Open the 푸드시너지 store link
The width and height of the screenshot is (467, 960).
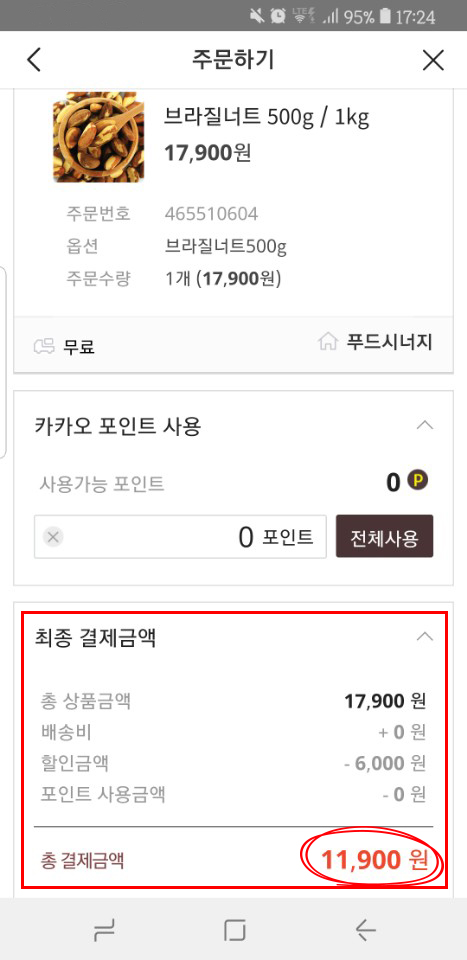pyautogui.click(x=389, y=343)
